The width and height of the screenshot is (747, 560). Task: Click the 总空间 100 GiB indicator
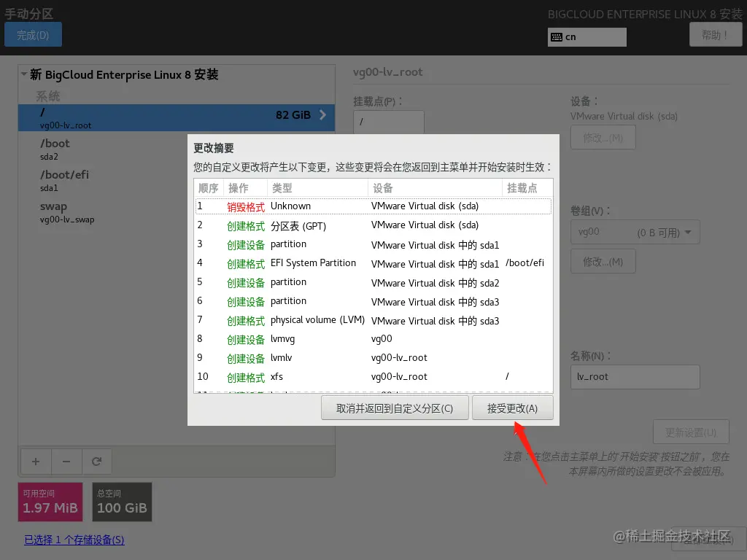click(x=122, y=502)
